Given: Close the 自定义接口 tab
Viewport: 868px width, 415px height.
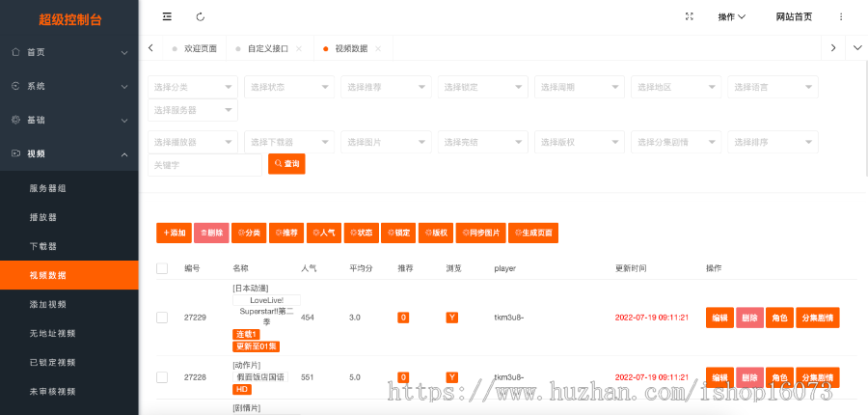Looking at the screenshot, I should [299, 49].
